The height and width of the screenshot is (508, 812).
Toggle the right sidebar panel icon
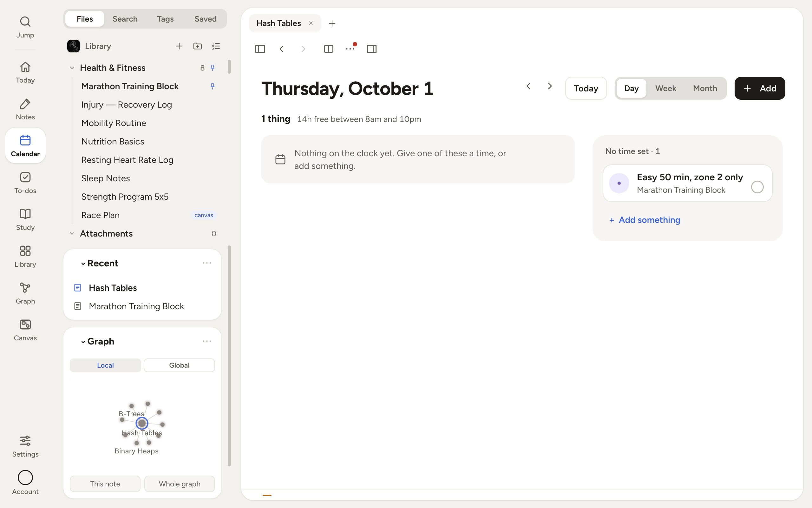tap(372, 49)
